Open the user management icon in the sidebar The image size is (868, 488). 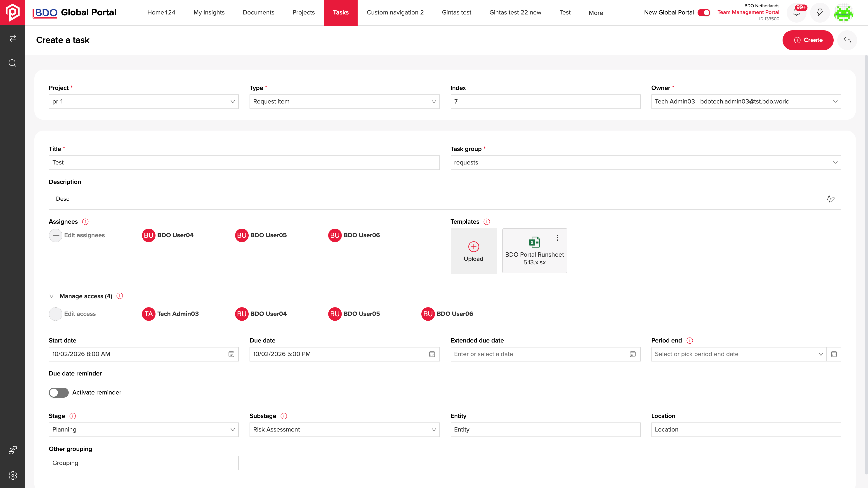pos(12,450)
